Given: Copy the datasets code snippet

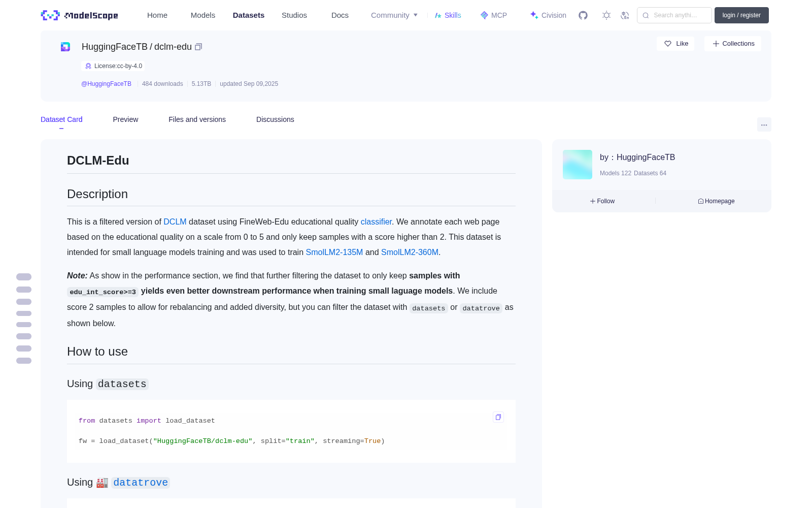Looking at the screenshot, I should (x=498, y=417).
